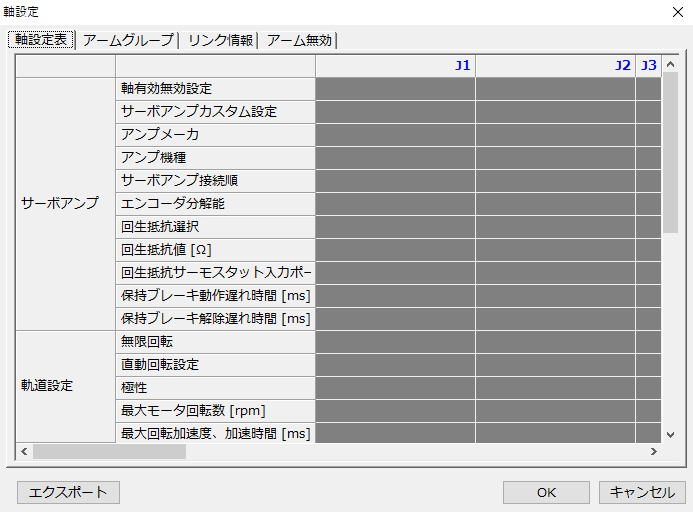Select the J1 column header
Image resolution: width=693 pixels, height=512 pixels.
point(395,65)
